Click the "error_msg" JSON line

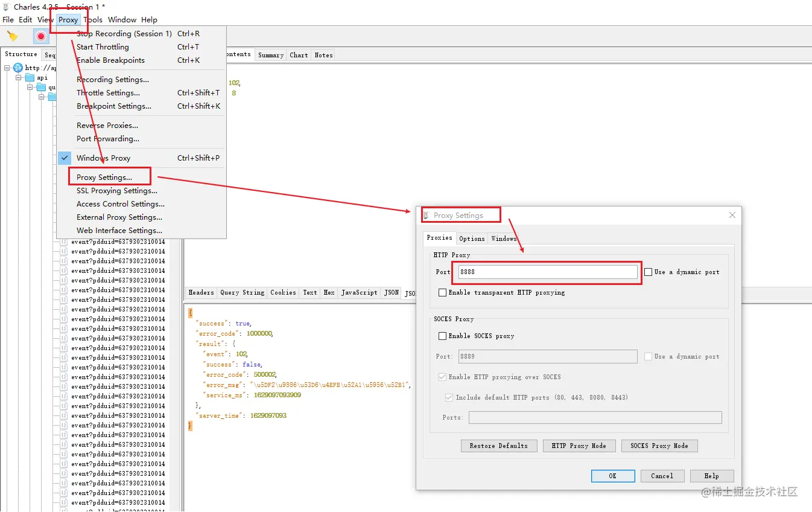[307, 385]
